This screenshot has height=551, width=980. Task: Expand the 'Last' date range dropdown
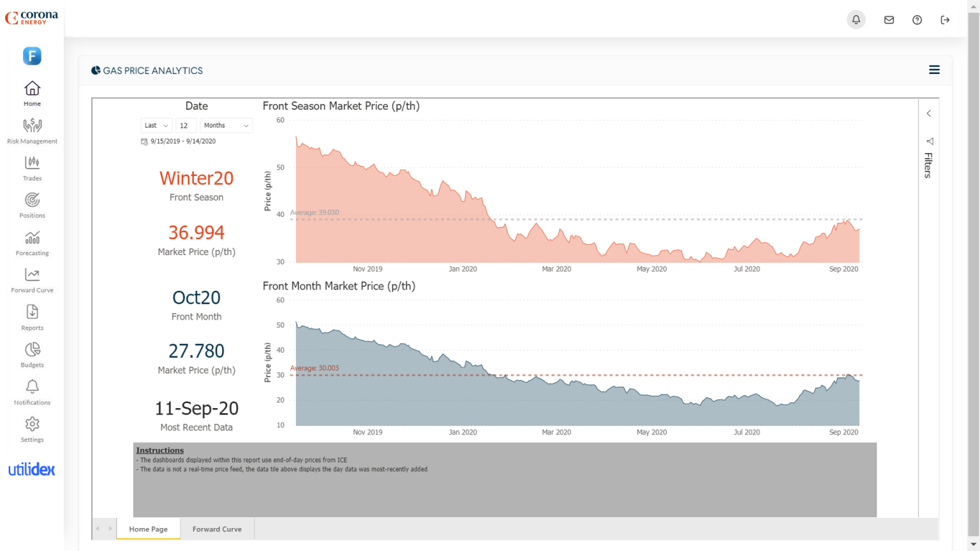pyautogui.click(x=156, y=126)
